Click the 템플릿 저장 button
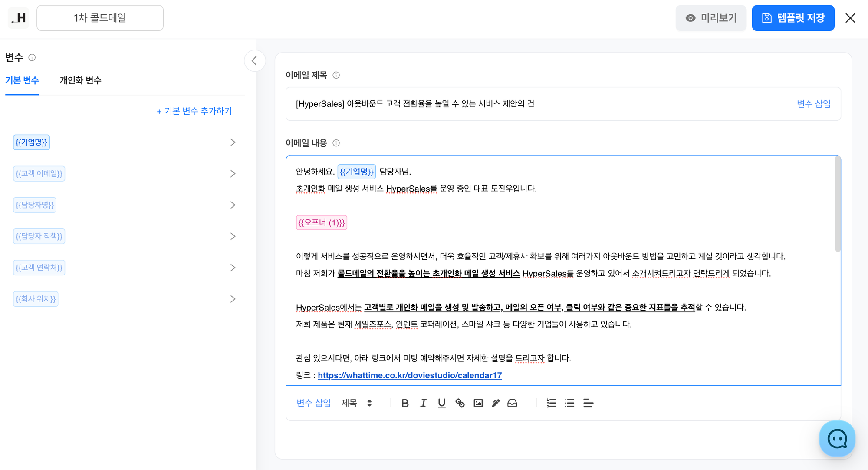Screen dimensions: 868x470 tap(793, 18)
